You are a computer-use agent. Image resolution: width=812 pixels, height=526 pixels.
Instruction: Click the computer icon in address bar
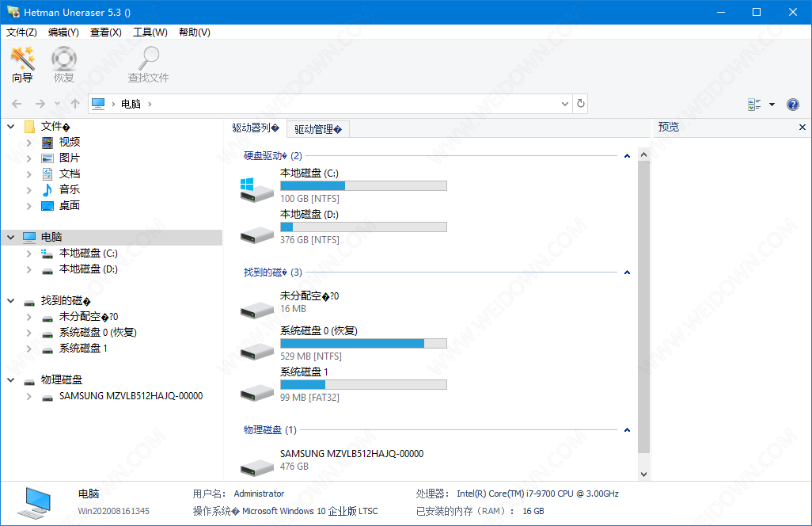98,104
